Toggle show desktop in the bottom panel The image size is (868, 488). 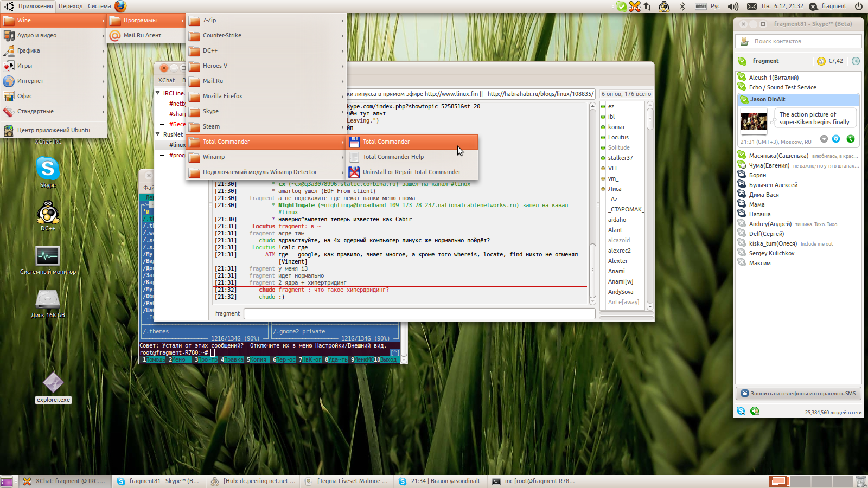[7, 481]
